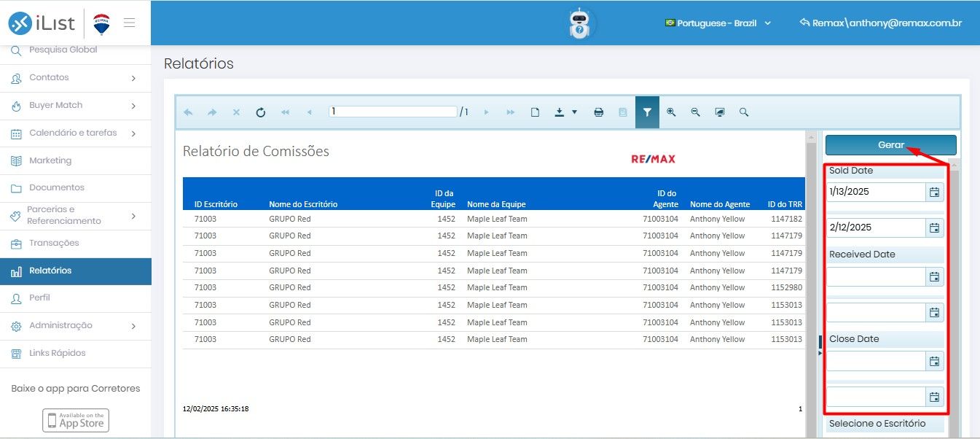Expand Parcerias e Referenciamento menu
The height and width of the screenshot is (439, 980).
pyautogui.click(x=76, y=216)
